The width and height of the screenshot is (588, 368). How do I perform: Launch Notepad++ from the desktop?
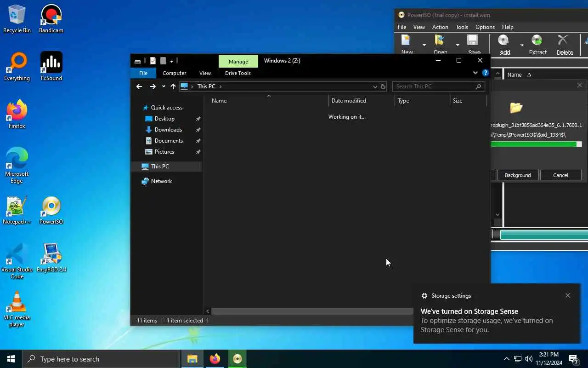(17, 210)
